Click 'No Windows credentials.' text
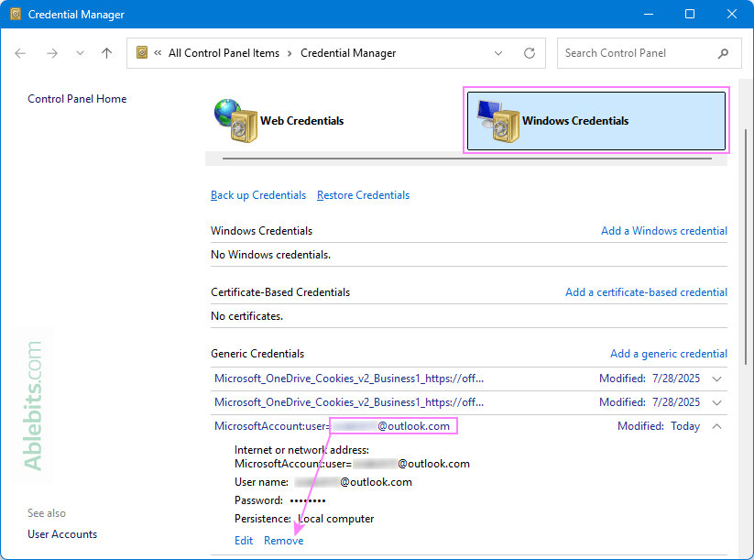754x560 pixels. 271,255
